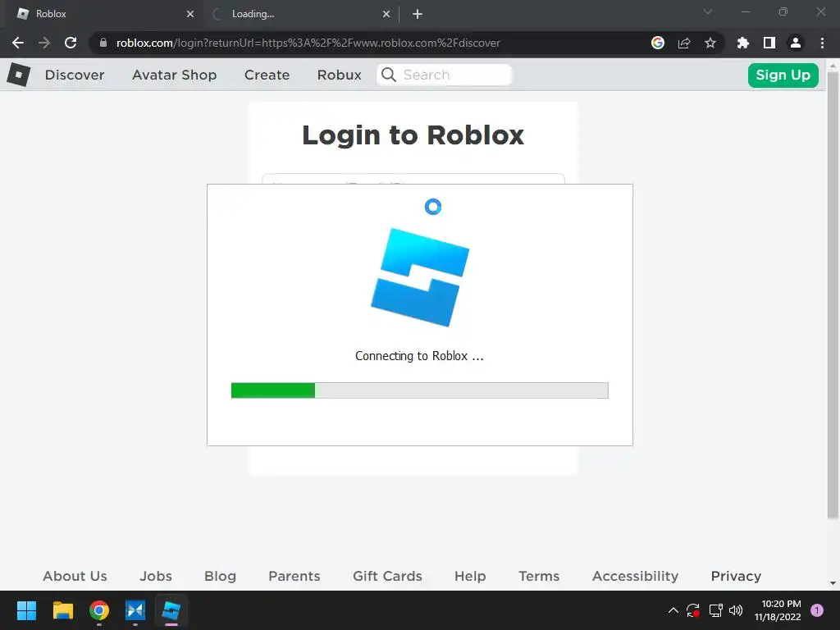Viewport: 840px width, 630px height.
Task: Open the Create menu item
Action: tap(267, 75)
